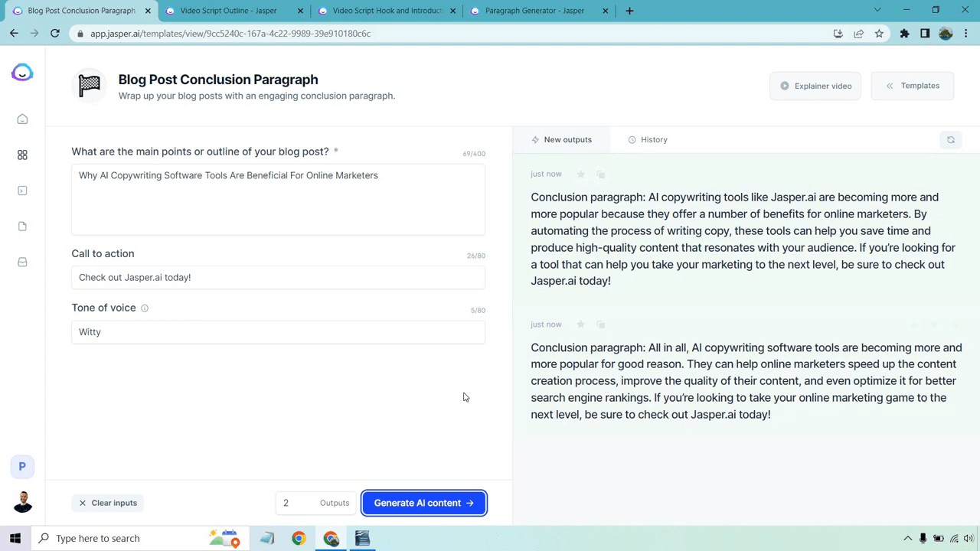Click the Jasper logo at top left
The image size is (980, 551).
pyautogui.click(x=22, y=73)
